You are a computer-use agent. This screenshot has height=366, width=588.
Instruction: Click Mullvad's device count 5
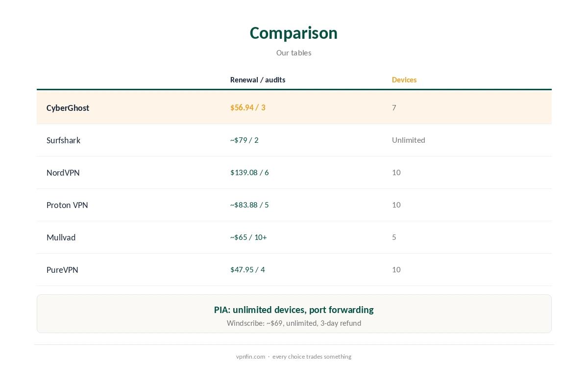click(394, 237)
